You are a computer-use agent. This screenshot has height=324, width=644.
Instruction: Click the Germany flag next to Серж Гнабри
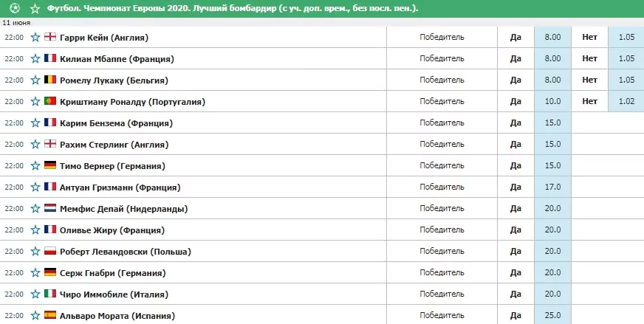coord(50,272)
